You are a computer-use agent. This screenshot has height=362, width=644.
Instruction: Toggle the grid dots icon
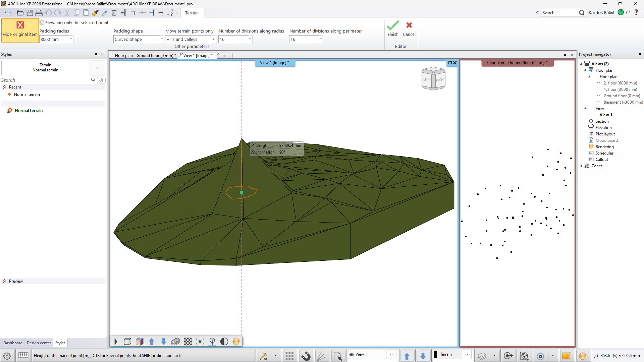point(289,356)
